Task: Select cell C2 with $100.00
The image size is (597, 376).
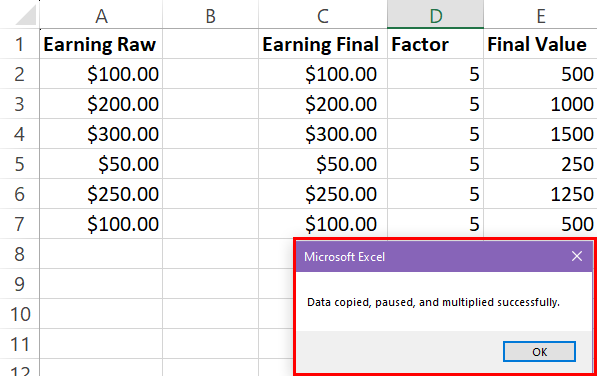Action: (x=323, y=74)
